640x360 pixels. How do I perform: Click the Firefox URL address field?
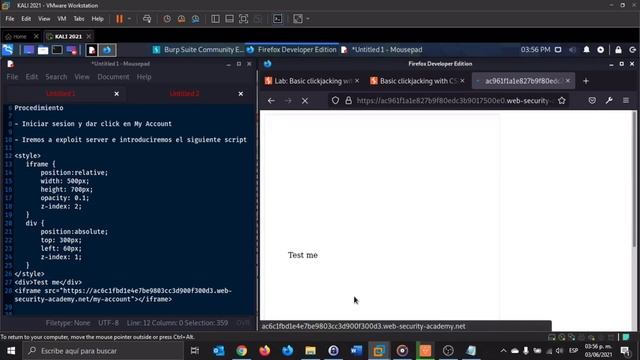(453, 100)
